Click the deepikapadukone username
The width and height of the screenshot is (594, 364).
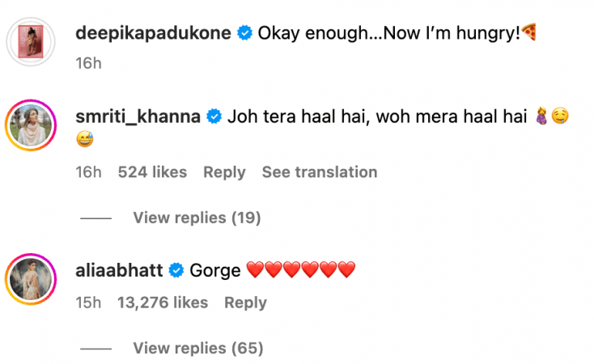(152, 34)
